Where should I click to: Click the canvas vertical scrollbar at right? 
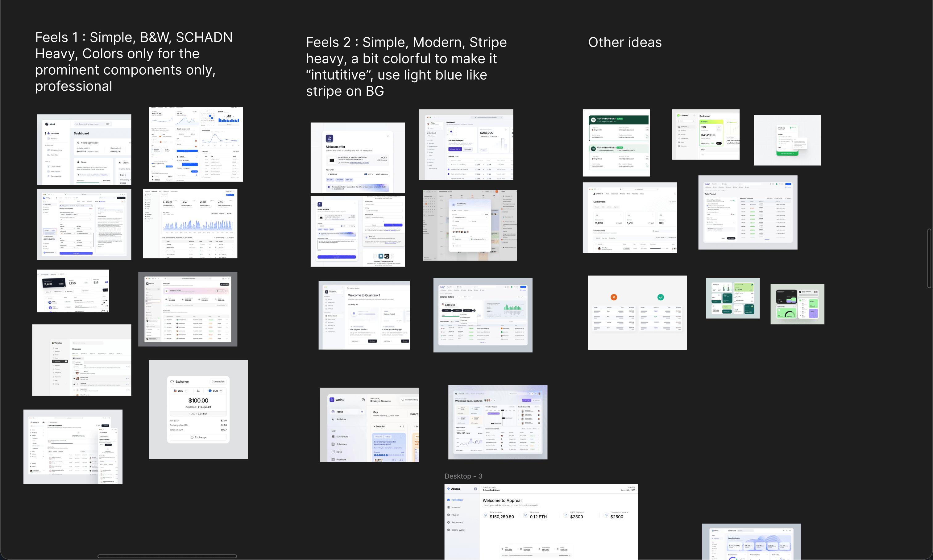pos(929,258)
